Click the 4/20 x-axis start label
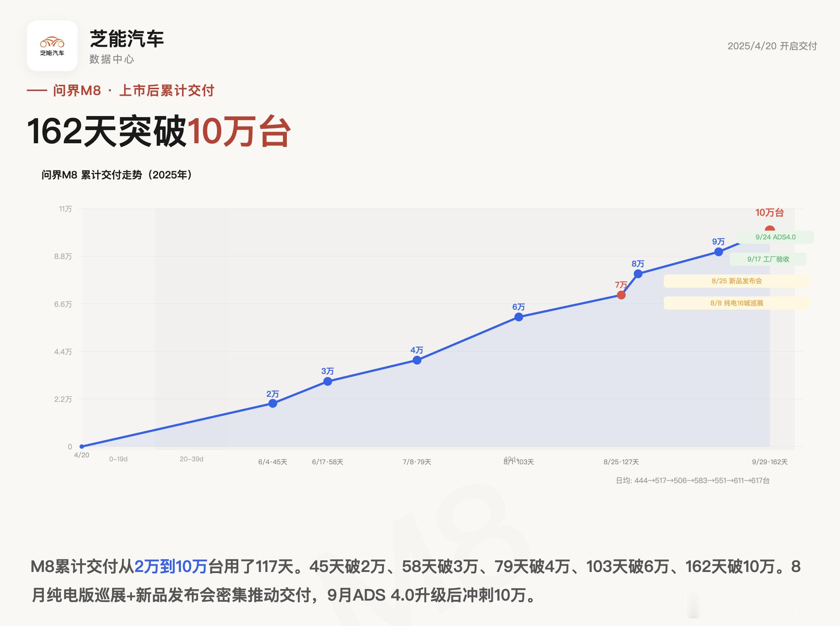 coord(82,455)
